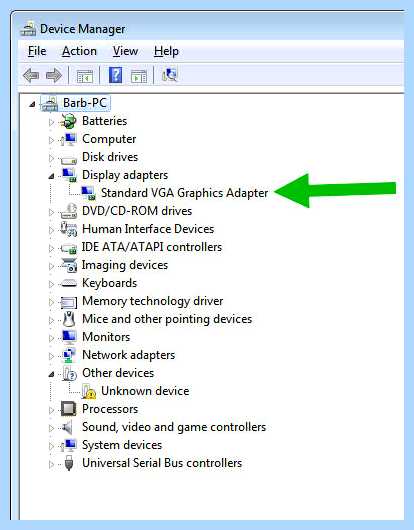Select the Keyboards label
The width and height of the screenshot is (414, 530).
pos(109,283)
